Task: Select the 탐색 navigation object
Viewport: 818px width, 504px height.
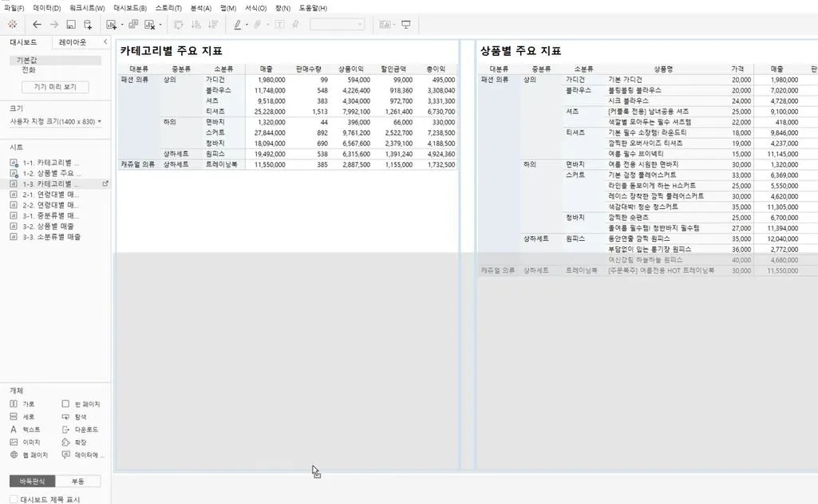Action: 74,417
